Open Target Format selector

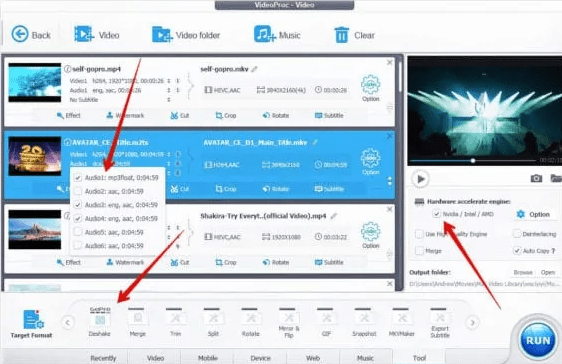[x=32, y=324]
